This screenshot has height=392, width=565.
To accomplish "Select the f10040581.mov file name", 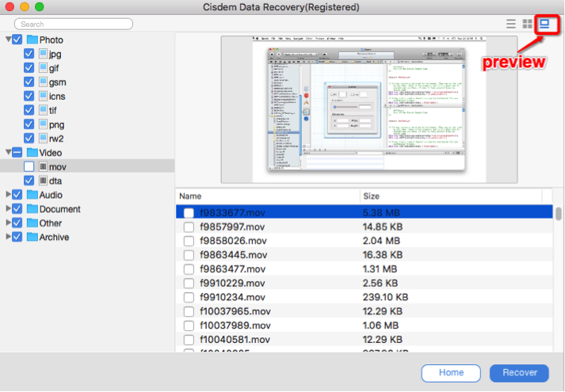I will 235,340.
